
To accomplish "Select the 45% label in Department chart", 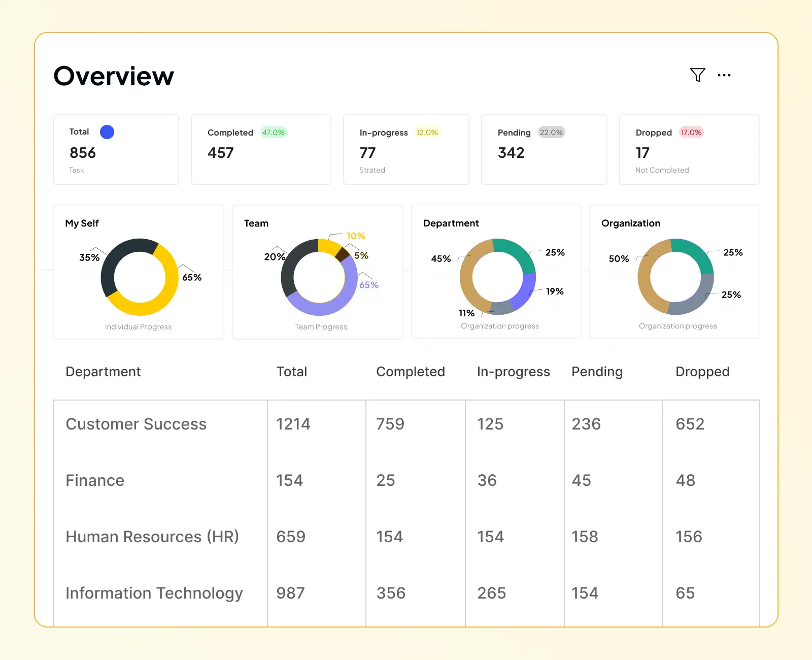I will pyautogui.click(x=441, y=259).
